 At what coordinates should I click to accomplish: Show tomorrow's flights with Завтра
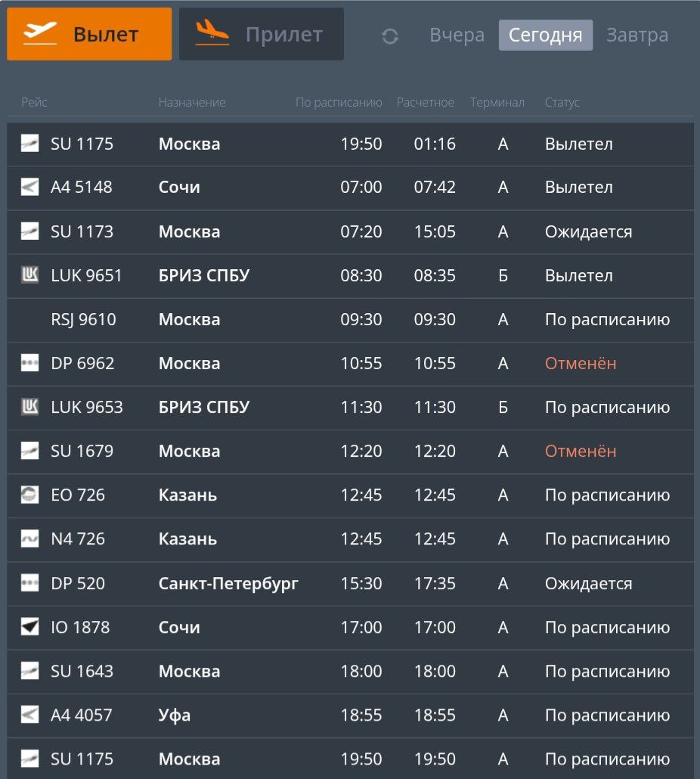(637, 36)
